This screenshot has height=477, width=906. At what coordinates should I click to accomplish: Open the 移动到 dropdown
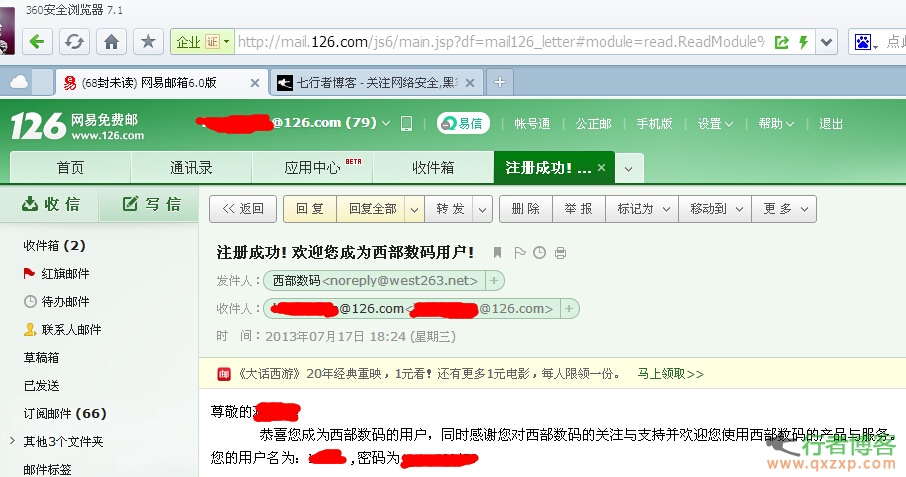tap(715, 208)
